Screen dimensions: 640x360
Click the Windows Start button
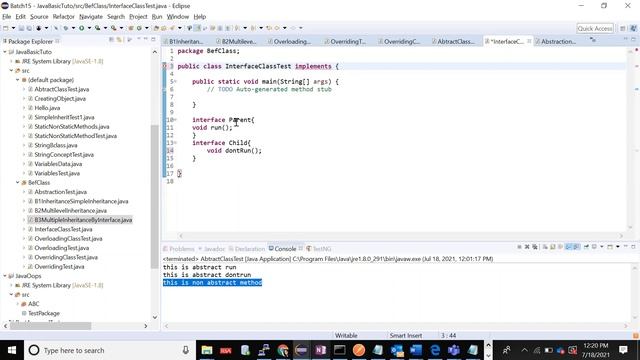(x=12, y=350)
